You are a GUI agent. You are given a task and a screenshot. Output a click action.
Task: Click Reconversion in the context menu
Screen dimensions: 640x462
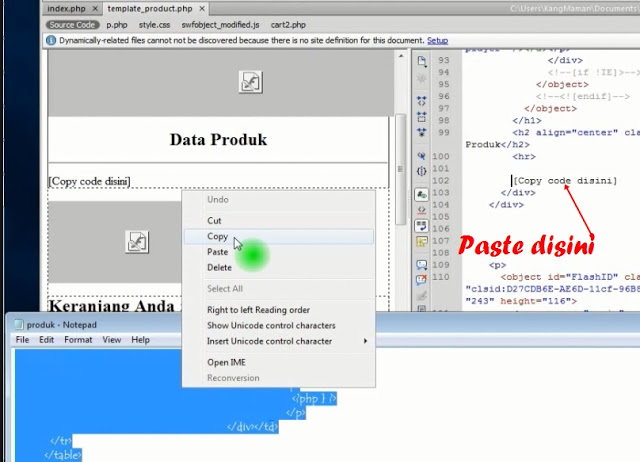click(x=279, y=378)
